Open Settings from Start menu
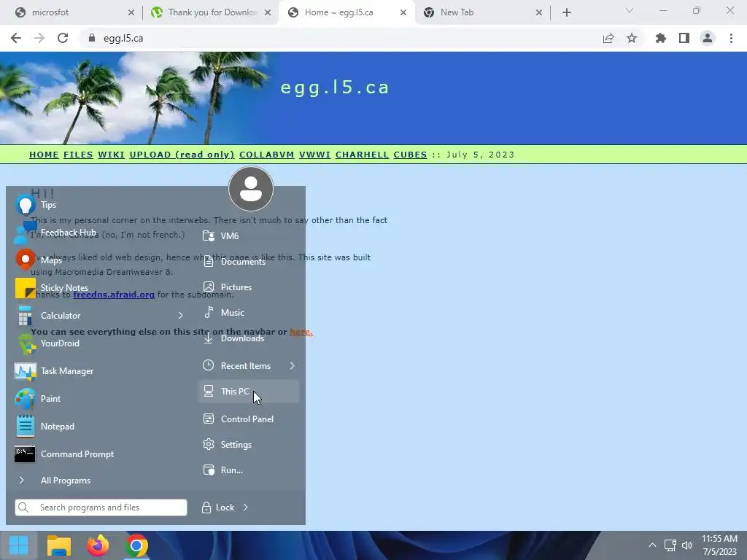The height and width of the screenshot is (560, 747). 249,445
